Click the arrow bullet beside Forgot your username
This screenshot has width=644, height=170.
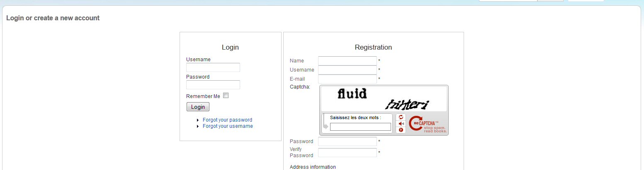point(198,126)
